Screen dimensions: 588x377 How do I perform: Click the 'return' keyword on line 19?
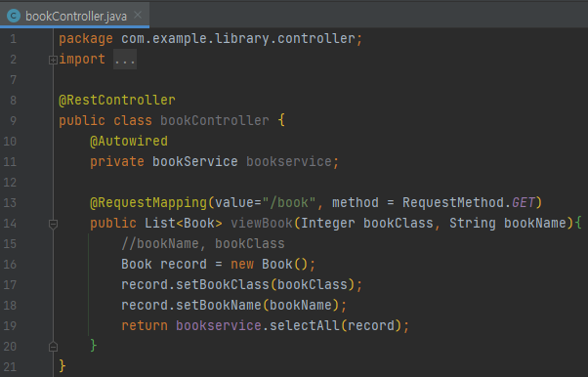click(x=145, y=325)
